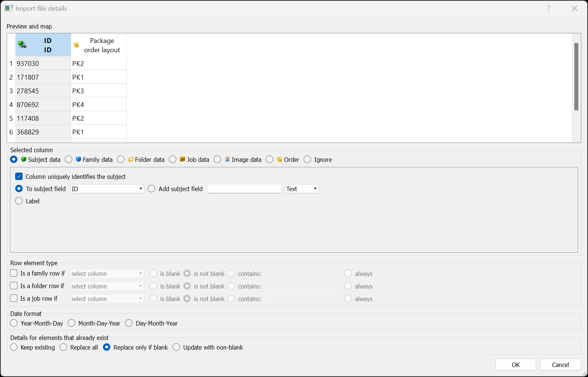Select always for the family row
Image resolution: width=588 pixels, height=377 pixels.
click(348, 273)
